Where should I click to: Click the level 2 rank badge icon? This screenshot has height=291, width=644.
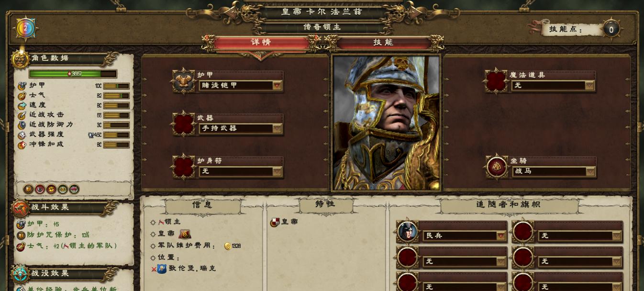click(x=25, y=29)
